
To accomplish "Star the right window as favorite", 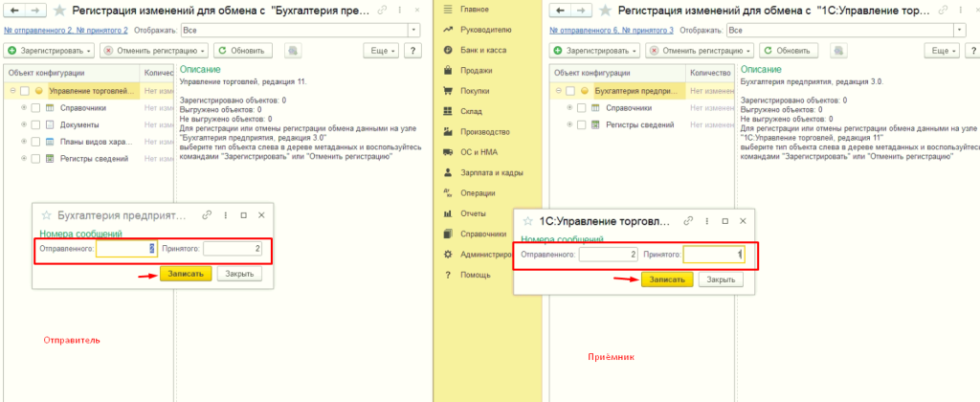I will [x=605, y=10].
